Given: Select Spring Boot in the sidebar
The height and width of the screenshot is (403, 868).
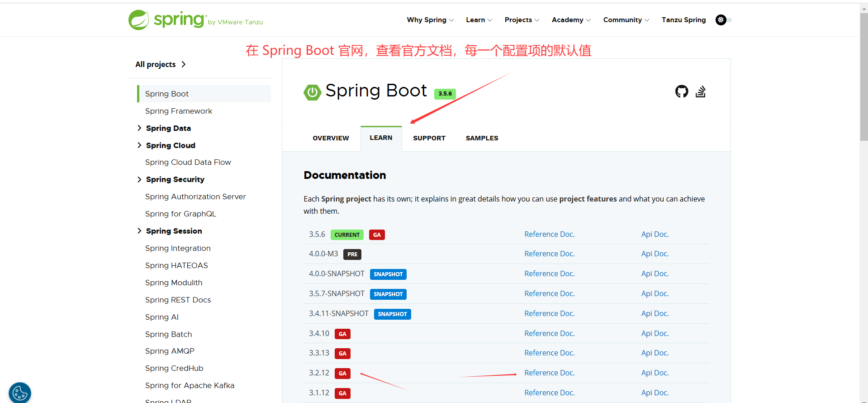Looking at the screenshot, I should point(204,94).
